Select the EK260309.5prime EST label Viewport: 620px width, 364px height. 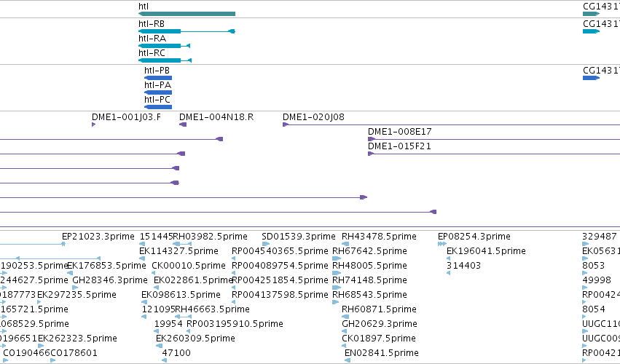coord(195,339)
